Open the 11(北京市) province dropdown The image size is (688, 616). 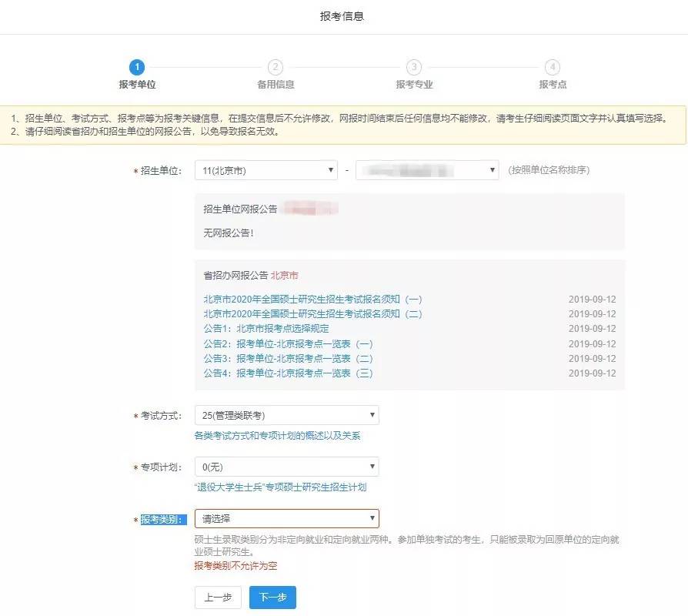tap(266, 170)
